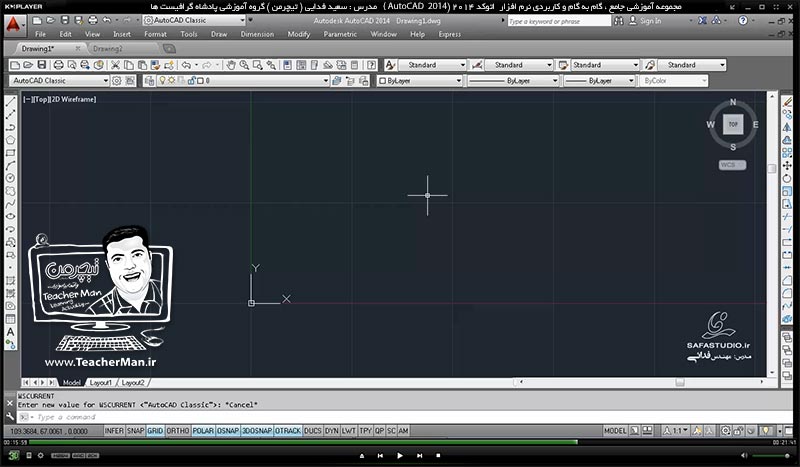Click the Save icon in Standard toolbar
Viewport: 800px width, 467px height.
(x=42, y=65)
